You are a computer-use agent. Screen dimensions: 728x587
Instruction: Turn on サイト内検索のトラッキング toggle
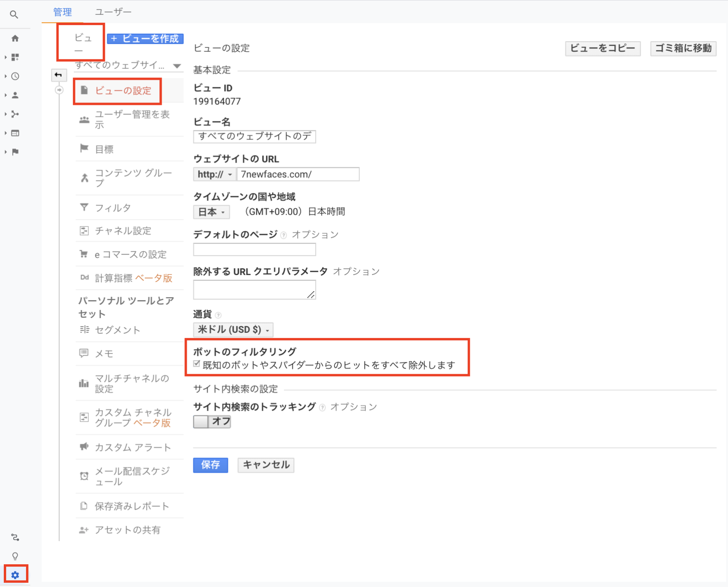211,421
